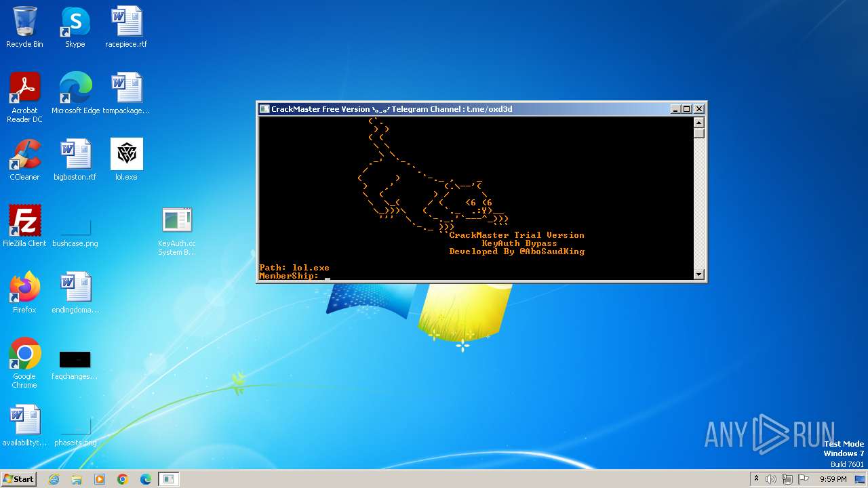
Task: Switch to CrackMaster console taskbar button
Action: pos(168,479)
